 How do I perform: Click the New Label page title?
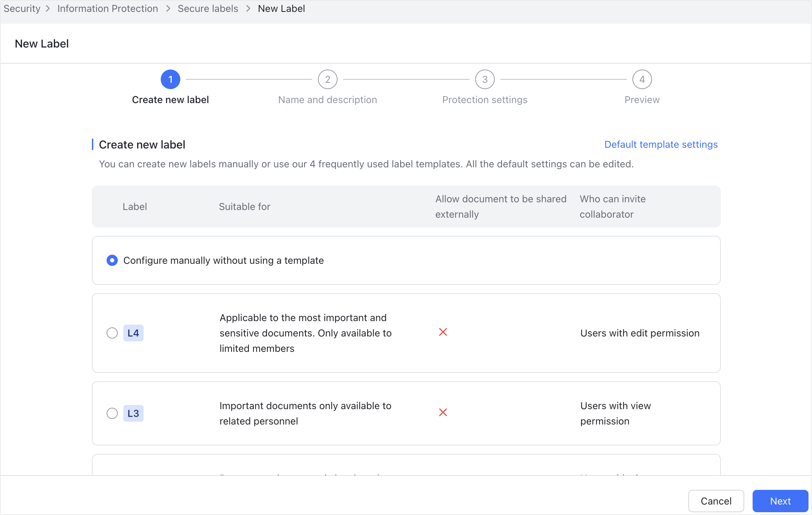point(42,43)
